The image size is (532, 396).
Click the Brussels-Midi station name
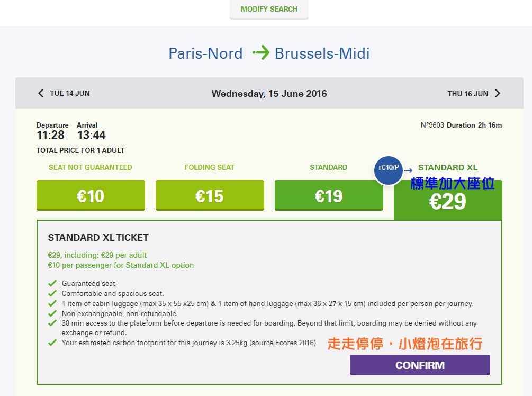point(322,53)
